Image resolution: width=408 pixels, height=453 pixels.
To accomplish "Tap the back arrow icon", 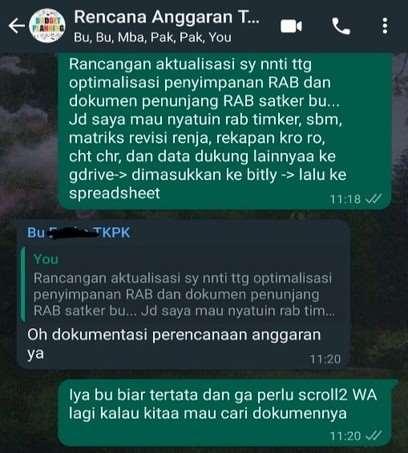I will (17, 26).
